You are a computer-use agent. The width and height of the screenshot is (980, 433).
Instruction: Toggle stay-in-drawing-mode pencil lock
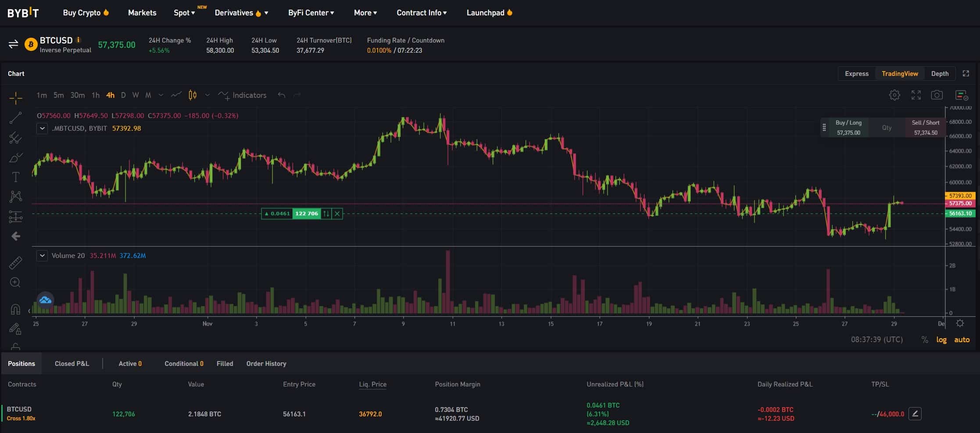(15, 329)
